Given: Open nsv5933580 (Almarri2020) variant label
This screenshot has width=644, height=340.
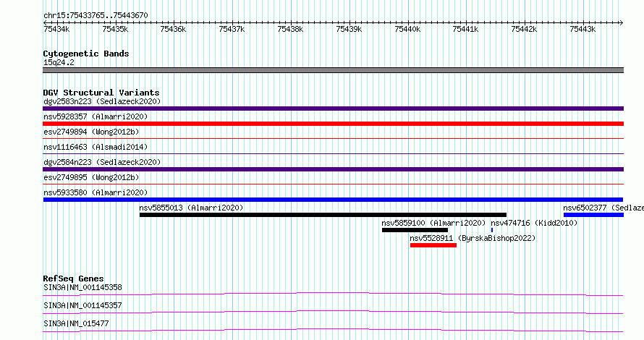Looking at the screenshot, I should [96, 192].
